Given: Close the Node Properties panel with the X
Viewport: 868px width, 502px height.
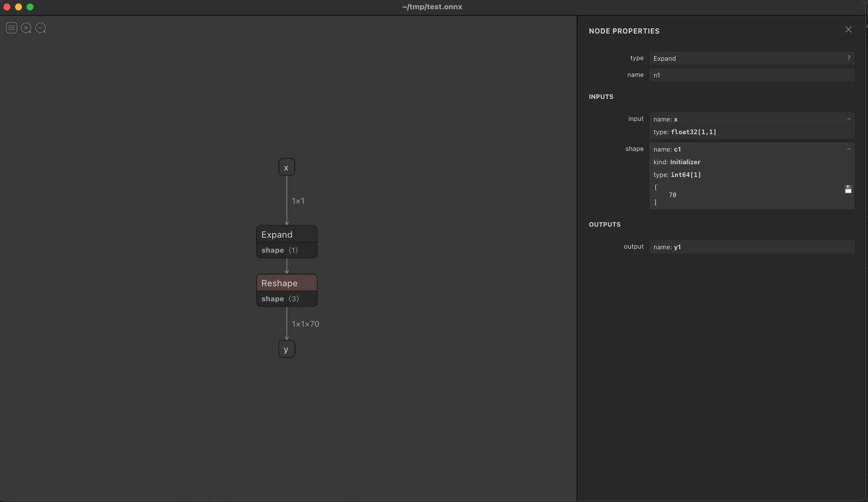Looking at the screenshot, I should (x=848, y=29).
